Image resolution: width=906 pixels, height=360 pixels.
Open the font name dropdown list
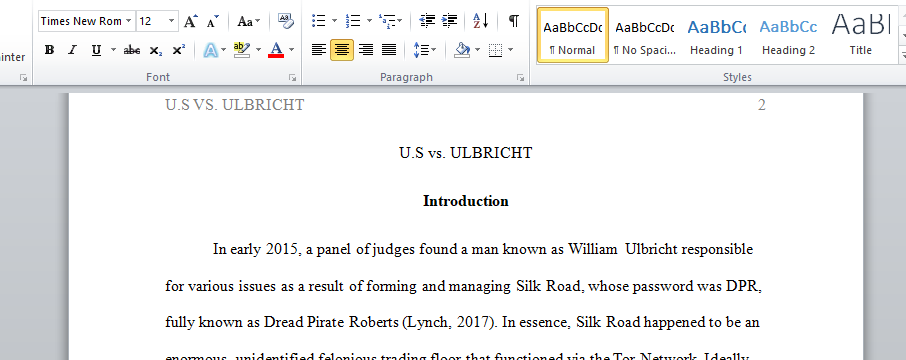pyautogui.click(x=128, y=21)
